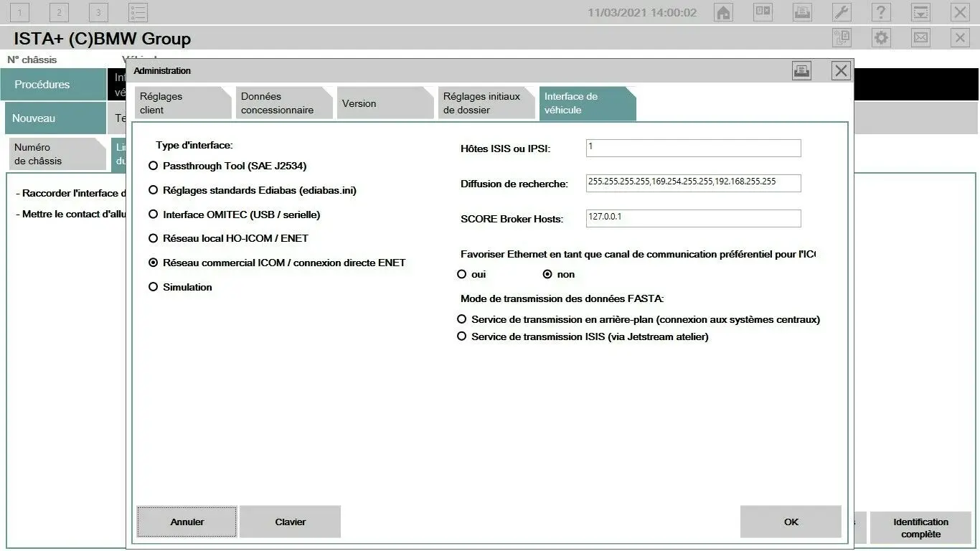Open the help question mark icon
The image size is (980, 551).
click(x=881, y=12)
